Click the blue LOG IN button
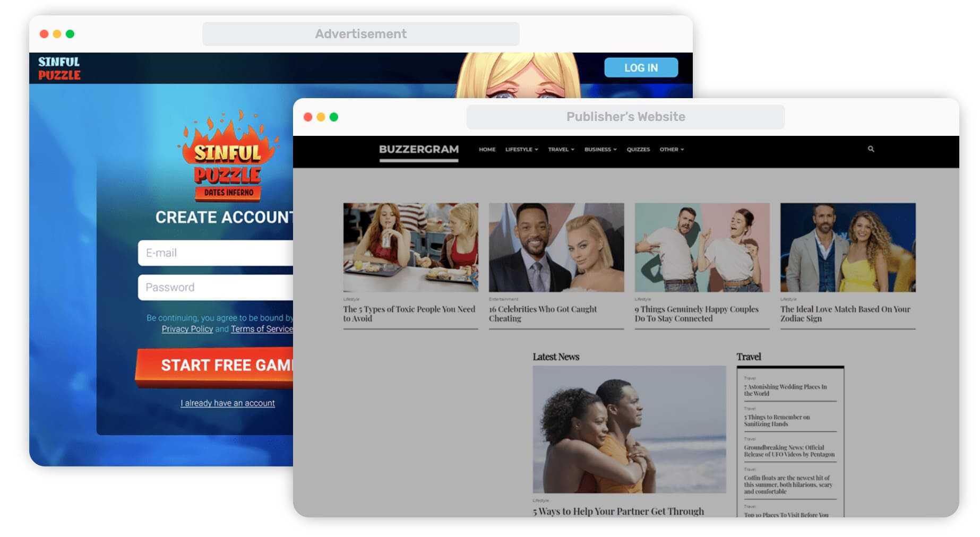The width and height of the screenshot is (980, 537). [641, 68]
